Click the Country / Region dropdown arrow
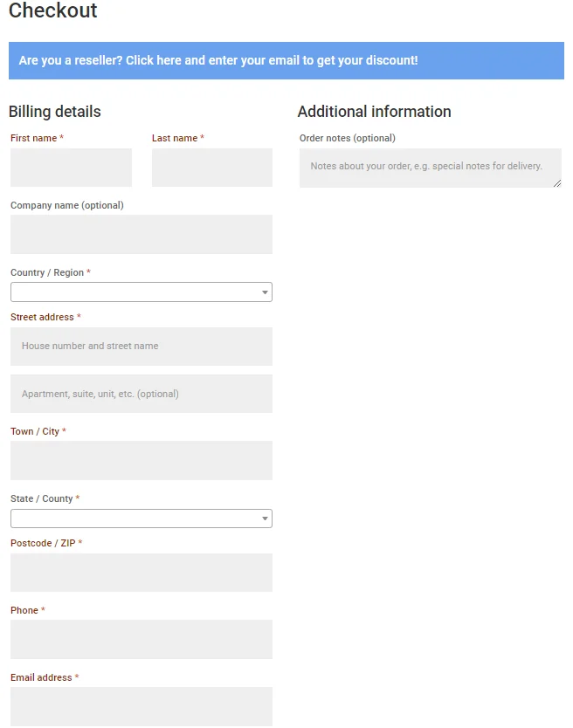573x728 pixels. click(x=265, y=292)
